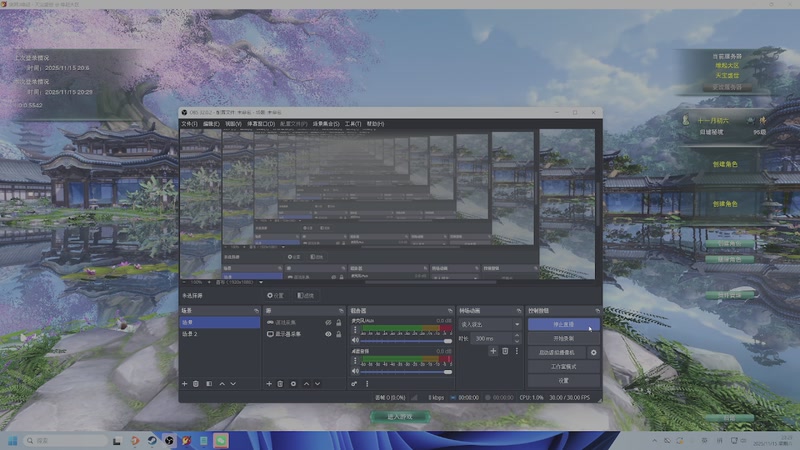Undock the Scene Transitions panel via header icon

(x=519, y=311)
